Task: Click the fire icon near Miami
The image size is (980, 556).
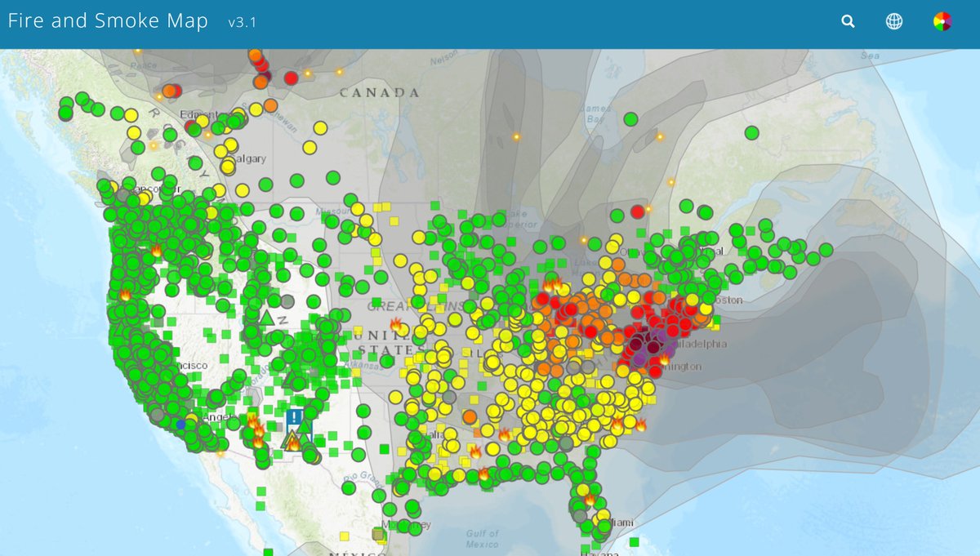Action: [590, 500]
